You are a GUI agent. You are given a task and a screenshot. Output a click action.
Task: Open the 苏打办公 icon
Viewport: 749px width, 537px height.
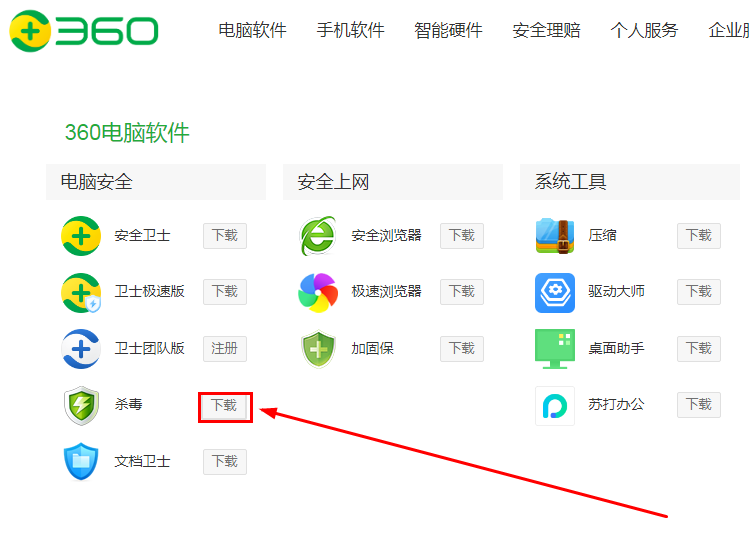[555, 406]
